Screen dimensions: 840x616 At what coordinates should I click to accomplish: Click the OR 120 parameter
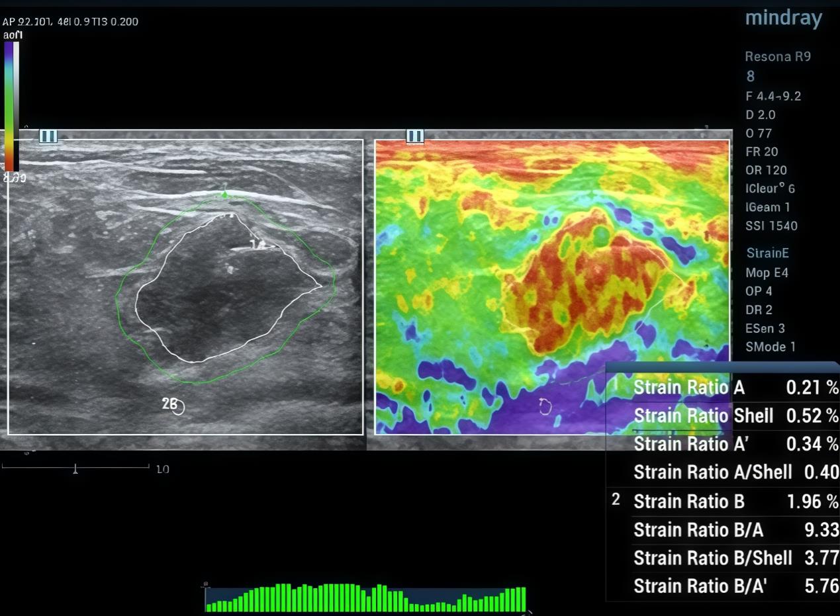(766, 170)
